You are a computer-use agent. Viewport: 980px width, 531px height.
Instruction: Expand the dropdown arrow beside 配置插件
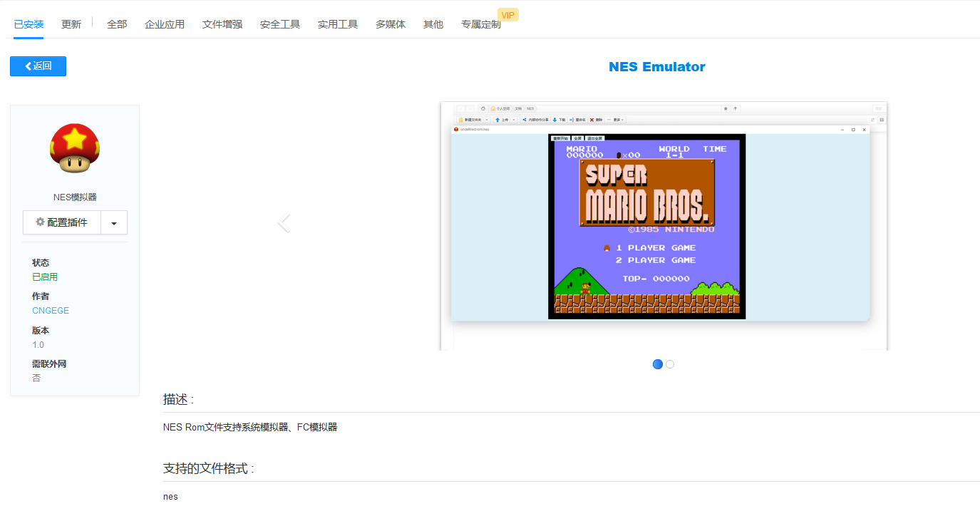(114, 222)
